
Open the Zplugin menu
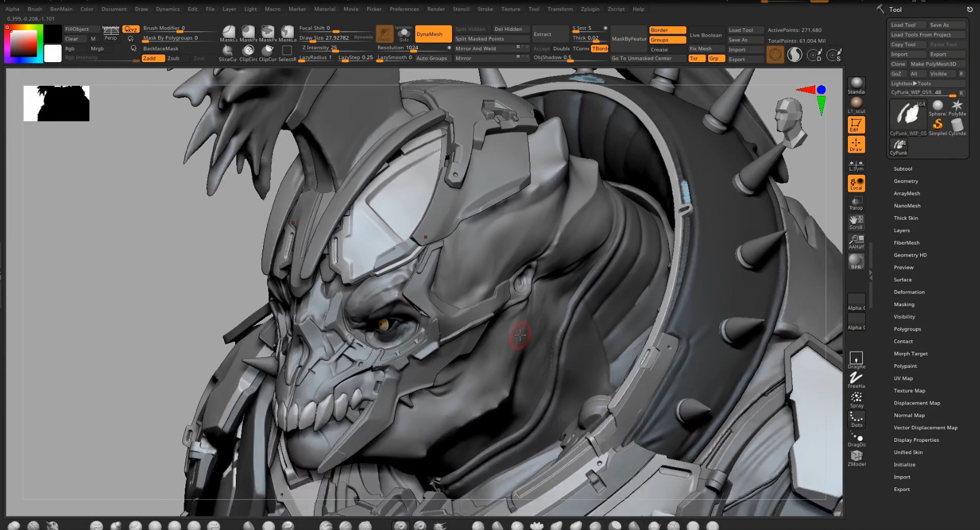(x=590, y=9)
